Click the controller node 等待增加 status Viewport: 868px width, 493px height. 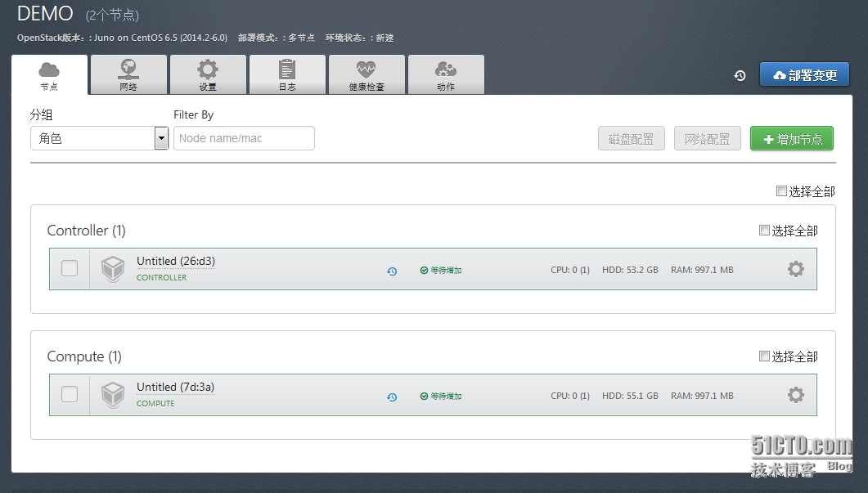[x=441, y=270]
